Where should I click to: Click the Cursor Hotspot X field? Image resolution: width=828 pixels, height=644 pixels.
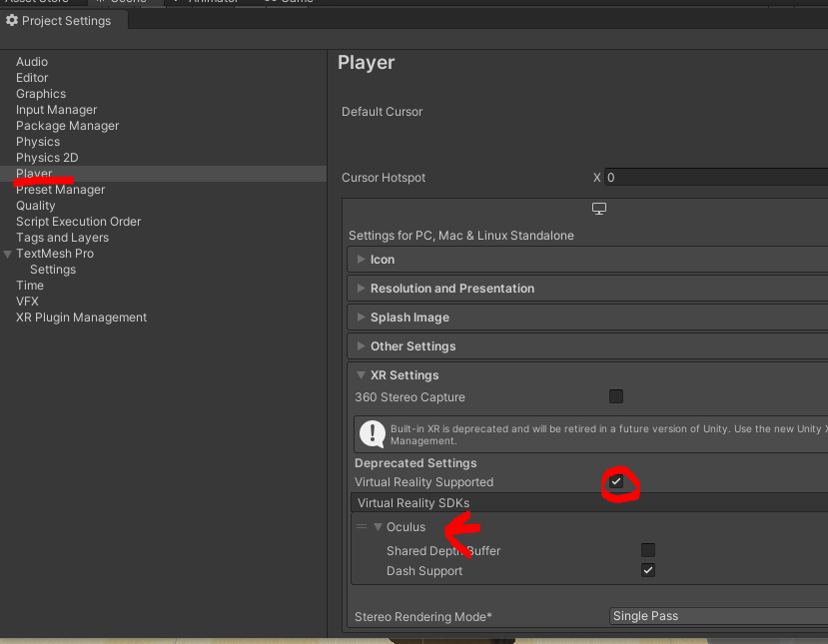[716, 178]
